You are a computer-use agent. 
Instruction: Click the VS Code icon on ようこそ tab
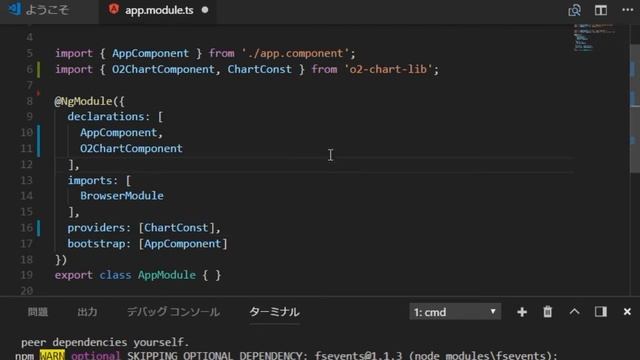(15, 9)
